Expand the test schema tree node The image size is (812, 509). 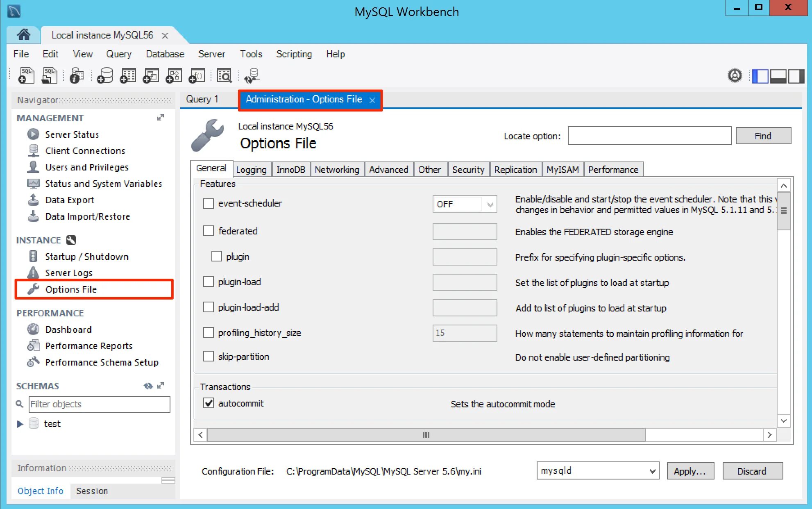tap(20, 424)
